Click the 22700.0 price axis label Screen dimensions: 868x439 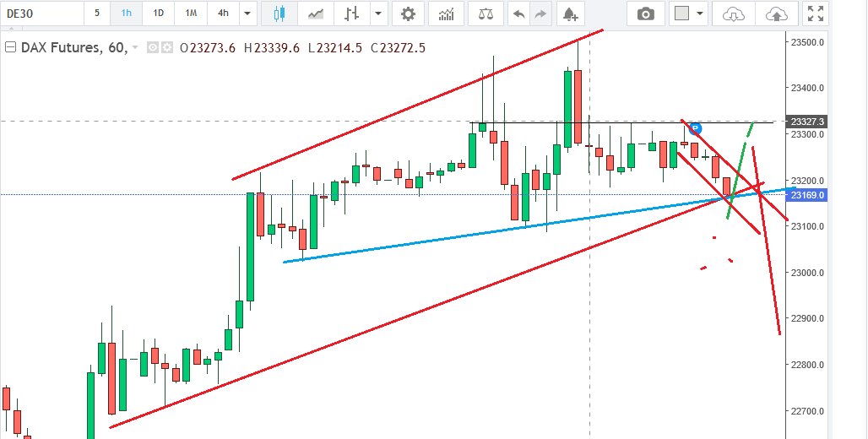pyautogui.click(x=808, y=411)
